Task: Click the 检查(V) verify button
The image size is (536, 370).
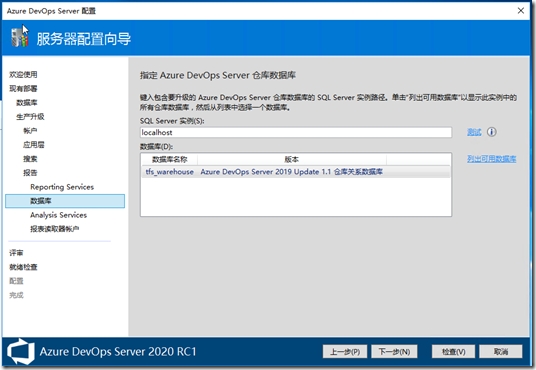Action: click(x=453, y=352)
